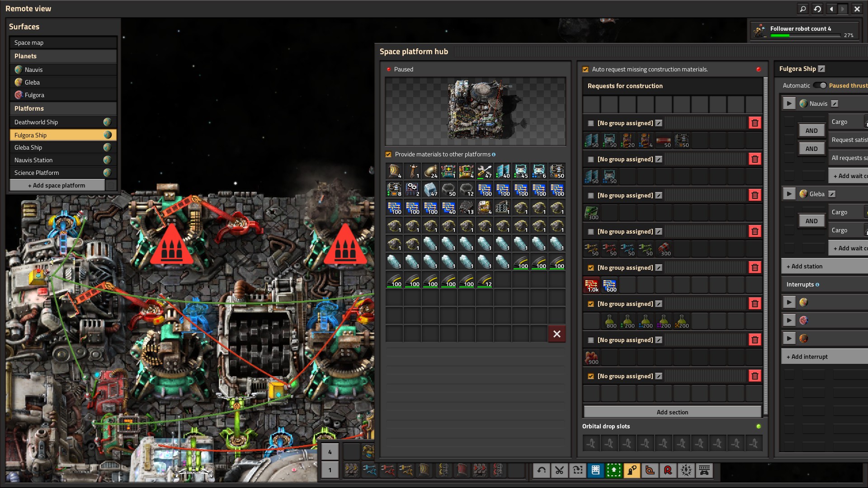Delete the section requesting 900 items

coord(755,340)
